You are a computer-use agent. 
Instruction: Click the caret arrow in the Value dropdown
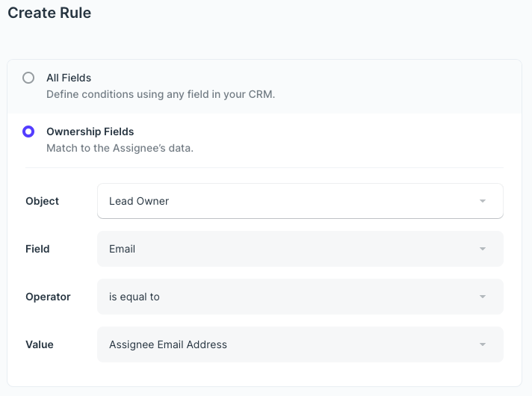point(483,344)
